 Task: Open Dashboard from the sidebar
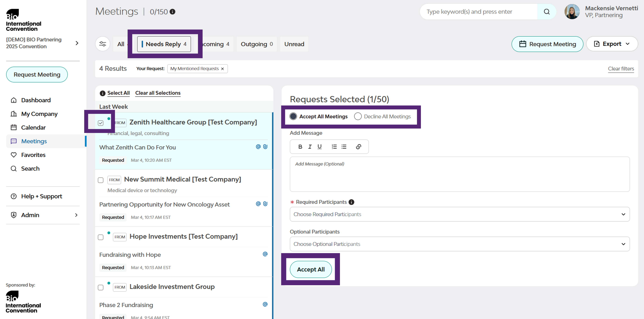tap(36, 100)
